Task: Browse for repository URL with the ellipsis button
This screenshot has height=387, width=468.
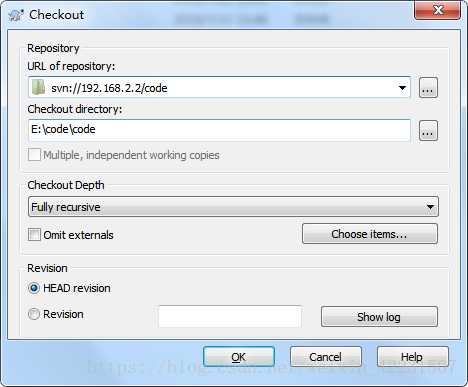Action: (428, 88)
